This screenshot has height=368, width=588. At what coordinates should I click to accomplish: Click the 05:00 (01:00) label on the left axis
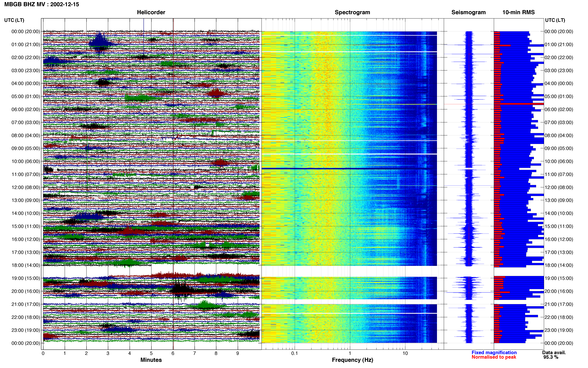click(x=26, y=96)
